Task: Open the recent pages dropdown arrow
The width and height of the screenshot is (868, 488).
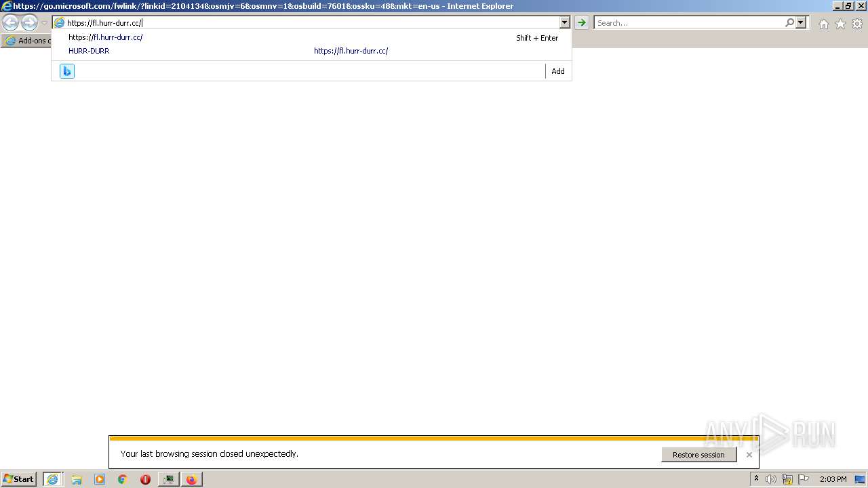Action: (x=44, y=23)
